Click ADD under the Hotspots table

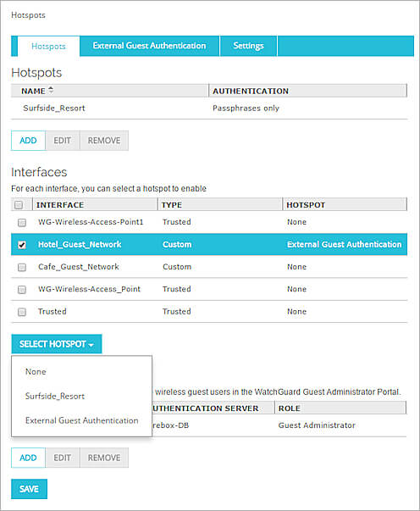tap(28, 141)
